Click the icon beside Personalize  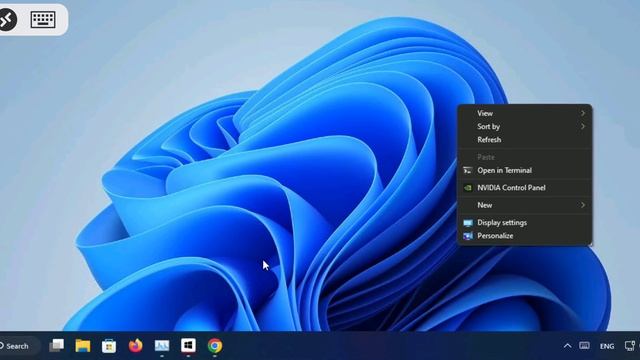pyautogui.click(x=468, y=236)
